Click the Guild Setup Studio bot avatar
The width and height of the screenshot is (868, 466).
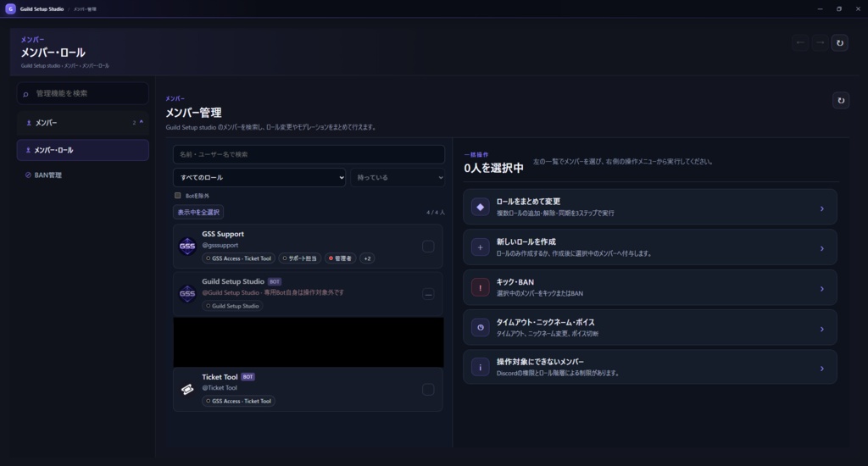[x=187, y=293]
